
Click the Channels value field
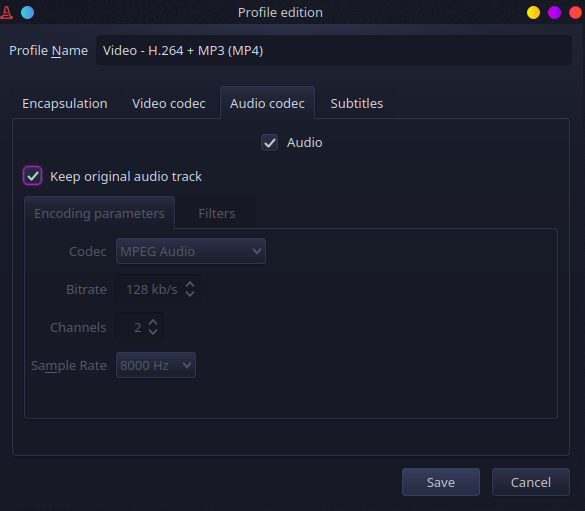pyautogui.click(x=139, y=327)
